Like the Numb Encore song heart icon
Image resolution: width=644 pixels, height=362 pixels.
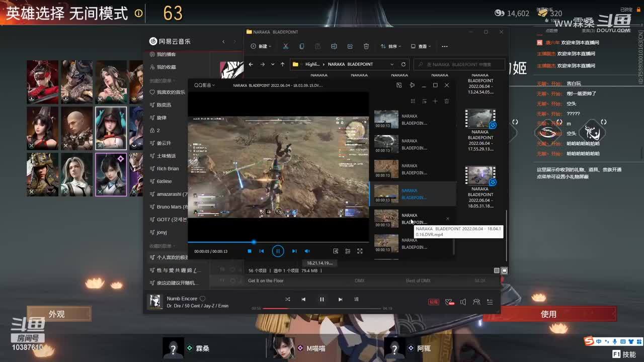pyautogui.click(x=203, y=299)
